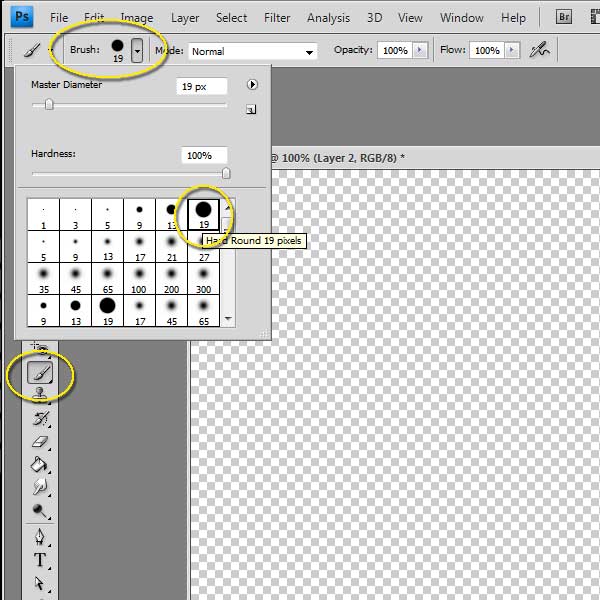The width and height of the screenshot is (600, 600).
Task: Open the File menu
Action: (x=59, y=18)
